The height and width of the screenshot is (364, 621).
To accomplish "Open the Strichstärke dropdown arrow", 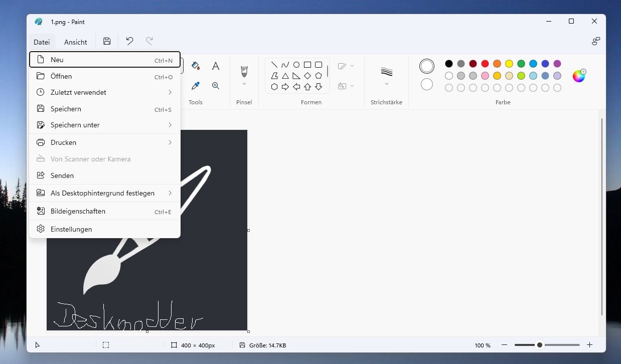I will [x=387, y=84].
